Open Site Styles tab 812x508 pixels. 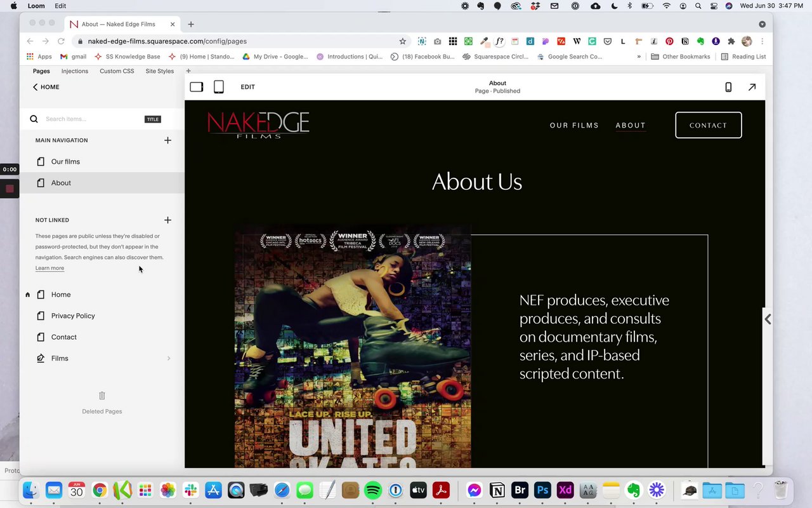pos(160,71)
